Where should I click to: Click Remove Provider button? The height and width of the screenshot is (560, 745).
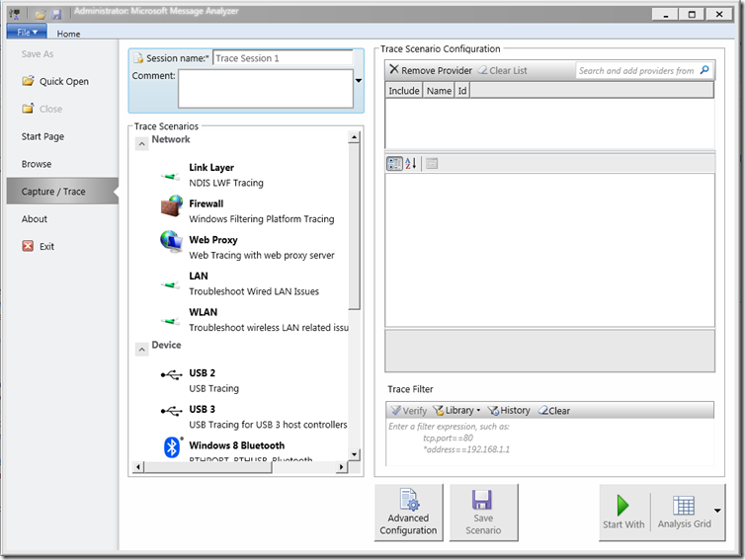[x=431, y=70]
